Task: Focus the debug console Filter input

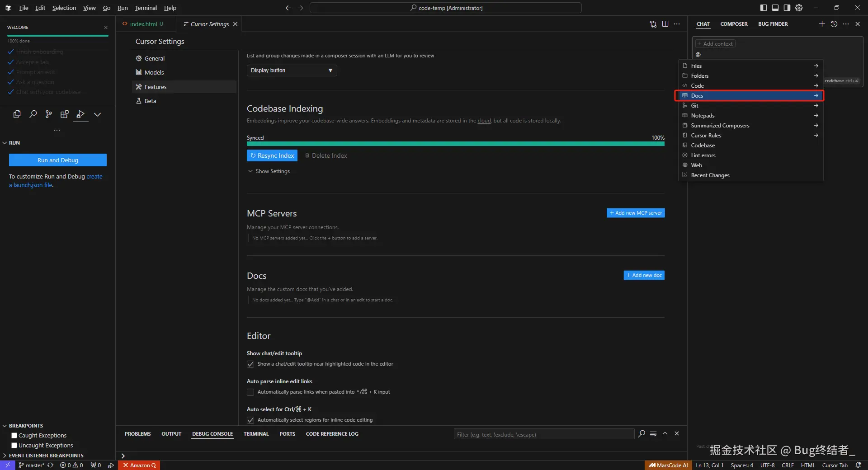Action: pyautogui.click(x=544, y=434)
